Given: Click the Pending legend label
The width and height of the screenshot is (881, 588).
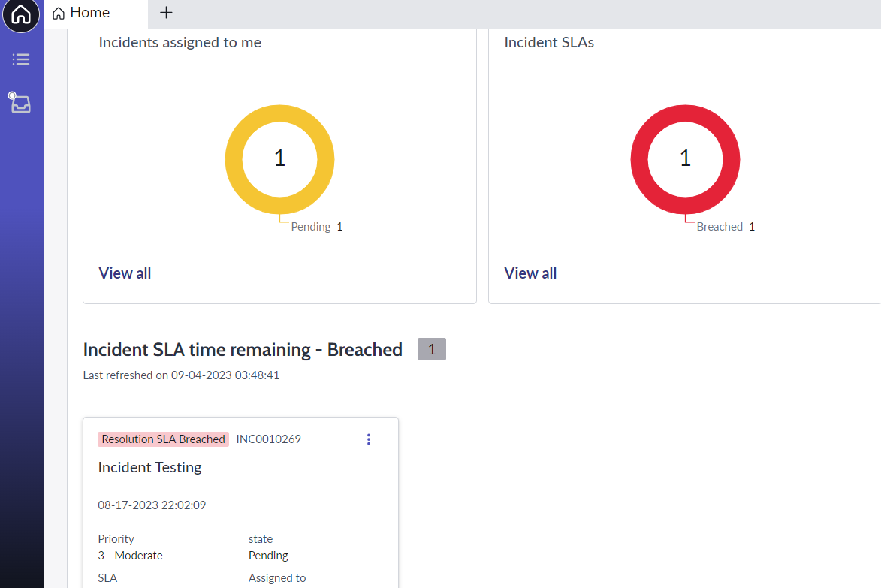Looking at the screenshot, I should point(311,227).
